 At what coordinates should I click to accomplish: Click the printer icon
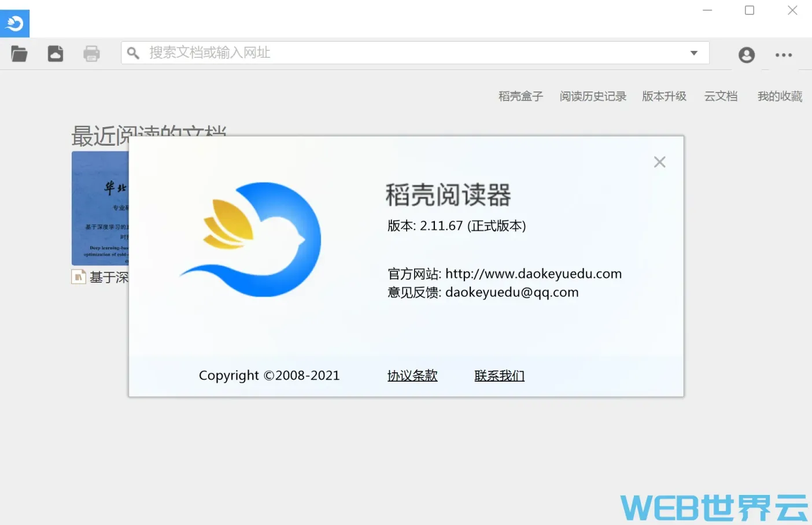(x=91, y=54)
